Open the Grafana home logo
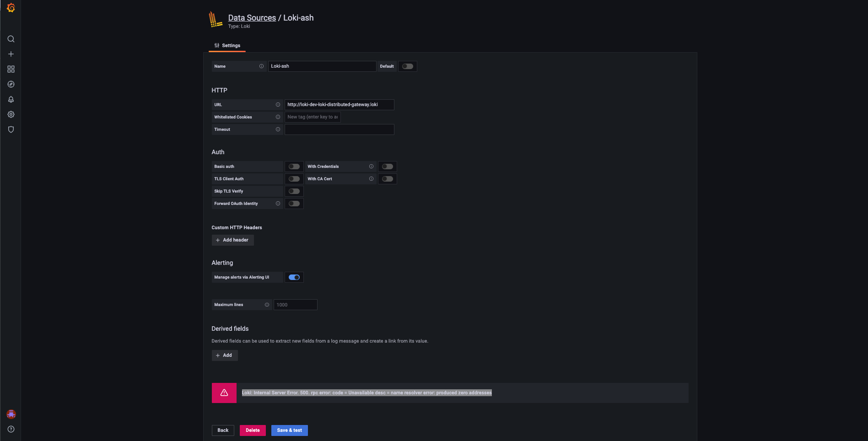Screen dimensions: 868x441 (11, 8)
